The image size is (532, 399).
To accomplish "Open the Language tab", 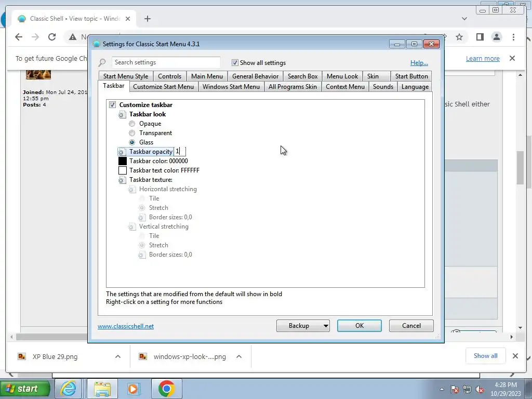I will click(415, 87).
